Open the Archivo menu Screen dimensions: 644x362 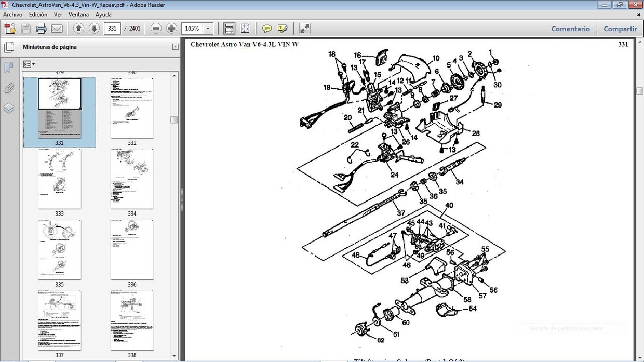pos(12,15)
